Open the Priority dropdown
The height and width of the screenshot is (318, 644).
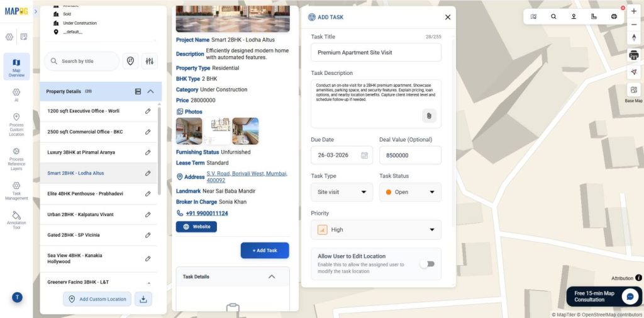point(376,230)
